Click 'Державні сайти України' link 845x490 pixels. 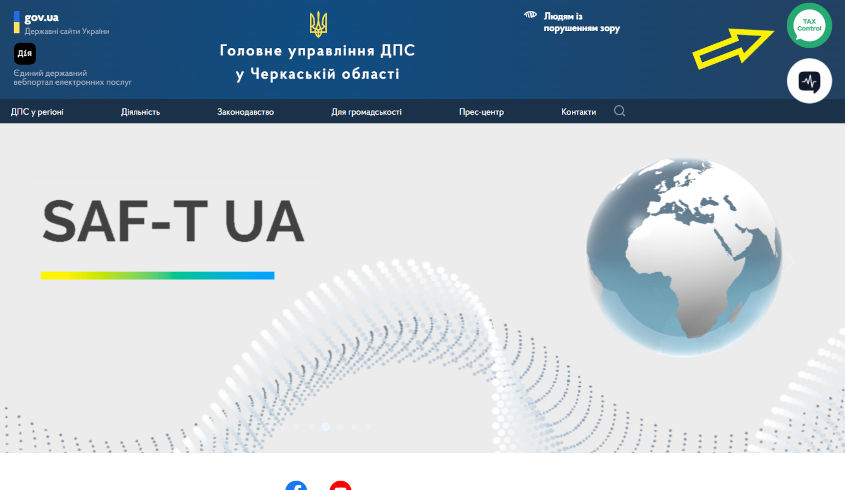point(67,31)
